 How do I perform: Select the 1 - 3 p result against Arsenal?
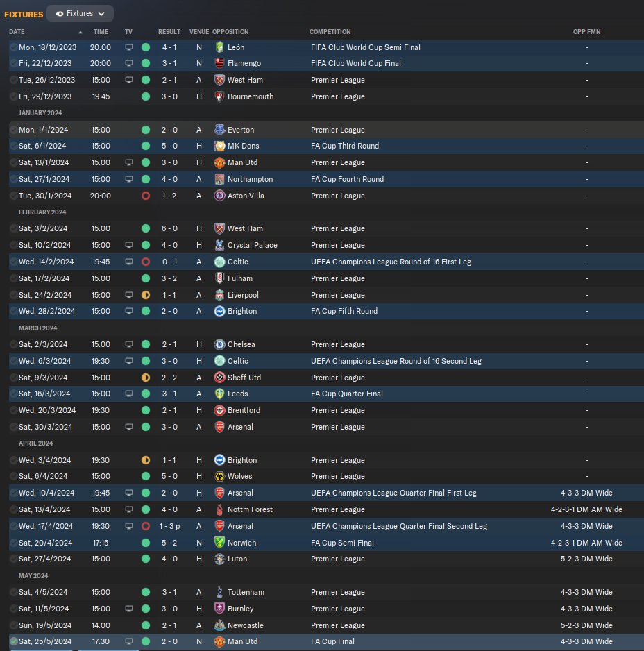[x=169, y=526]
